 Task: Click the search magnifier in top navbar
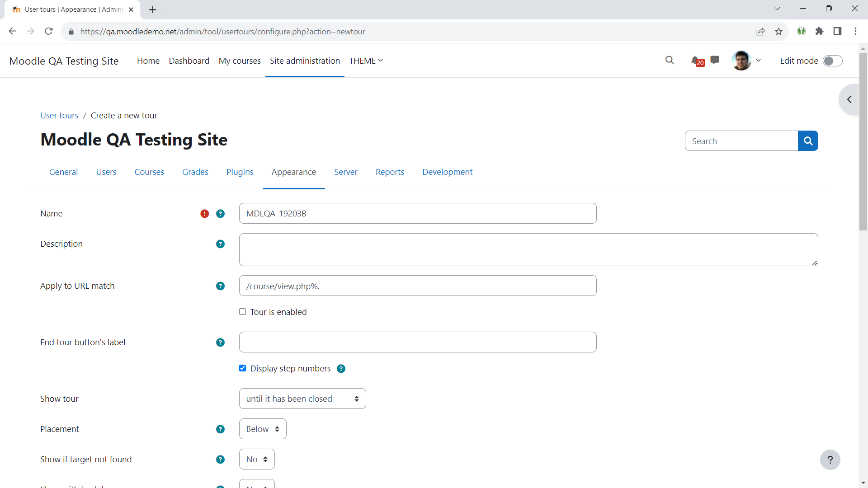pyautogui.click(x=670, y=61)
